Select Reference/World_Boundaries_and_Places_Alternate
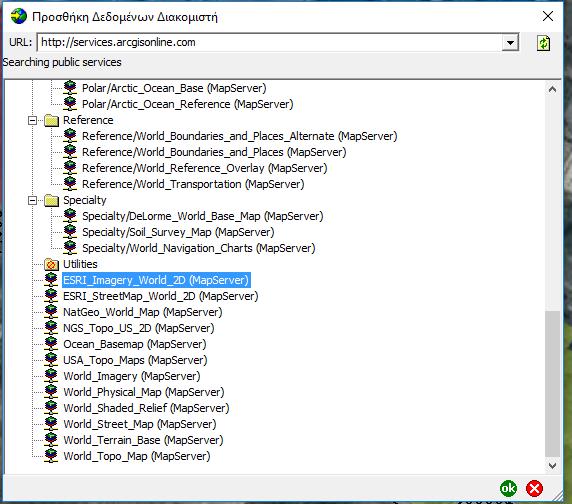 239,136
